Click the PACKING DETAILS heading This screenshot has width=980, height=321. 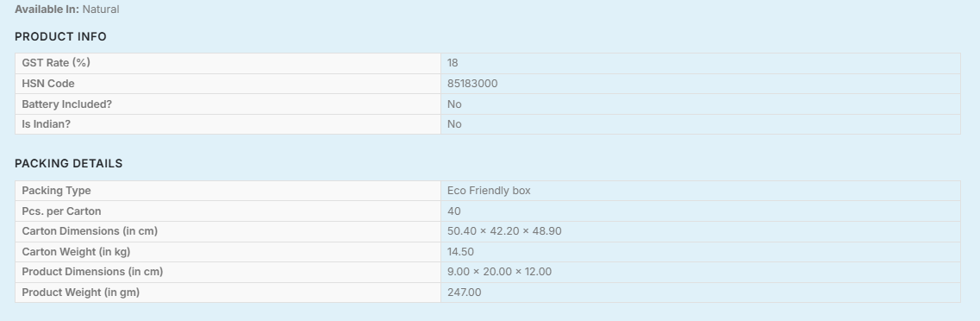(69, 163)
